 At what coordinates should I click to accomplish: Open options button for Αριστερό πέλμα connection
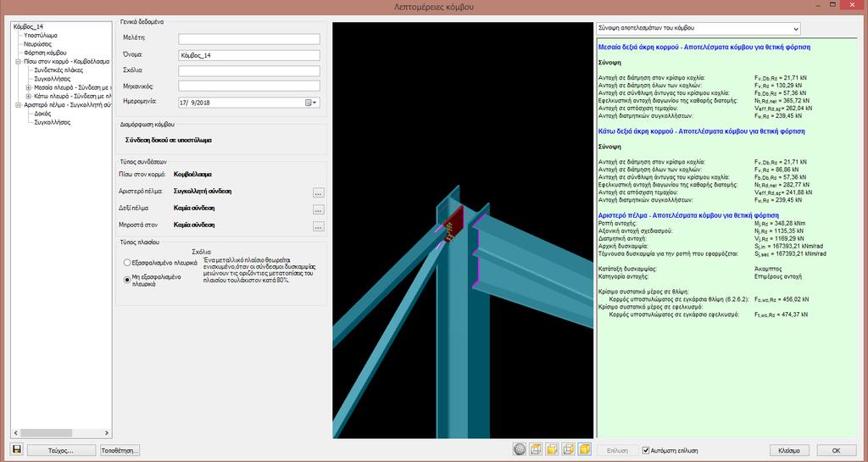click(318, 192)
